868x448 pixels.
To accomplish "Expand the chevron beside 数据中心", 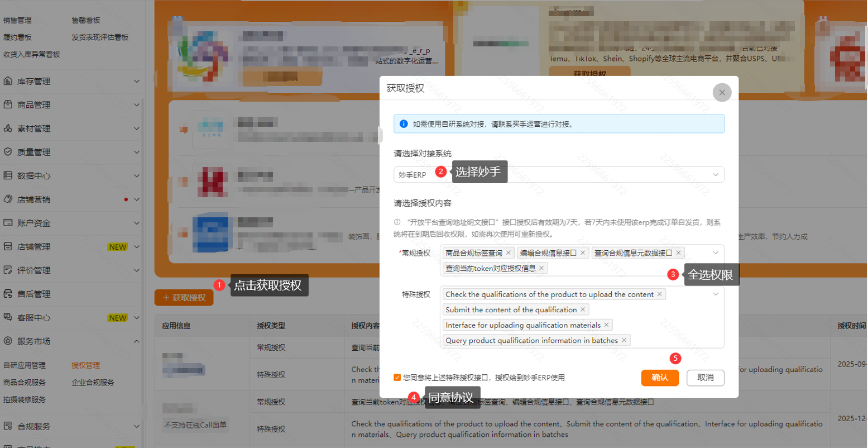I will [x=137, y=175].
